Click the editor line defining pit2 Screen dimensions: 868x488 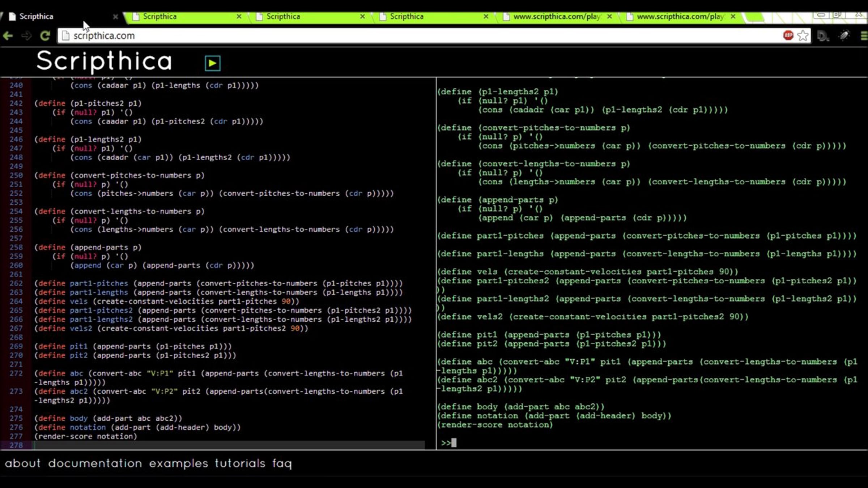tap(135, 355)
